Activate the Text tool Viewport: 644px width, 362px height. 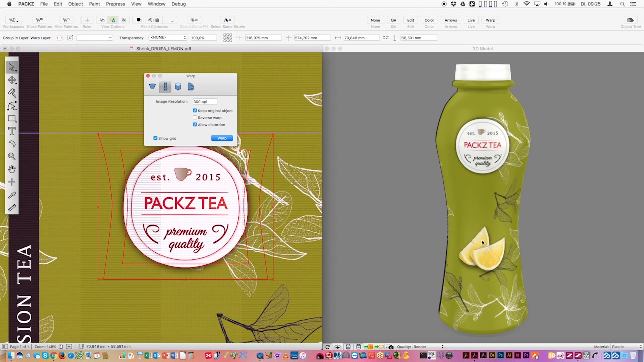12,131
